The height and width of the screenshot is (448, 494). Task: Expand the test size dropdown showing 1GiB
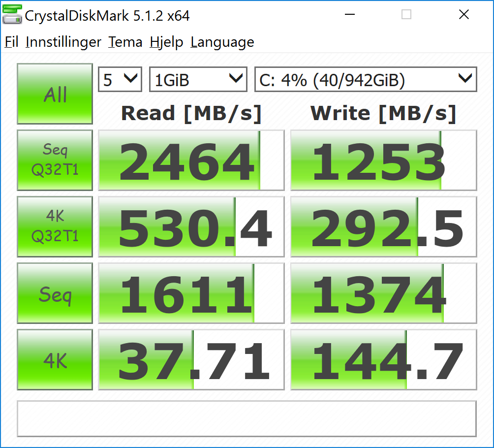pyautogui.click(x=198, y=79)
